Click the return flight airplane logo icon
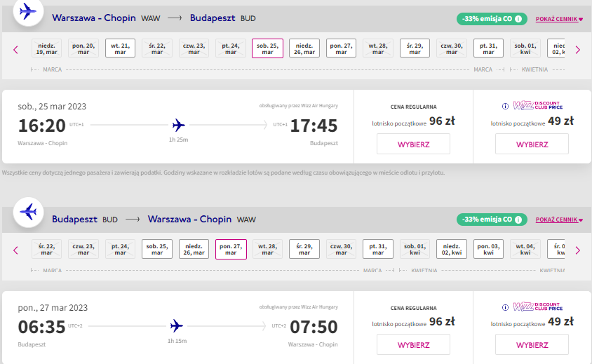592x364 pixels. click(28, 212)
